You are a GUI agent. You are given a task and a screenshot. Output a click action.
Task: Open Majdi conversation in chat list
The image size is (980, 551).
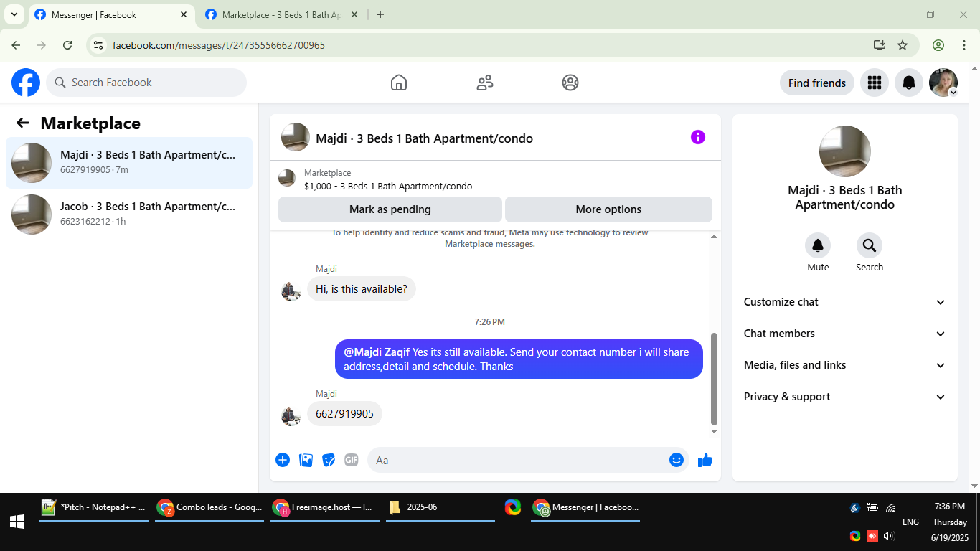pos(129,163)
